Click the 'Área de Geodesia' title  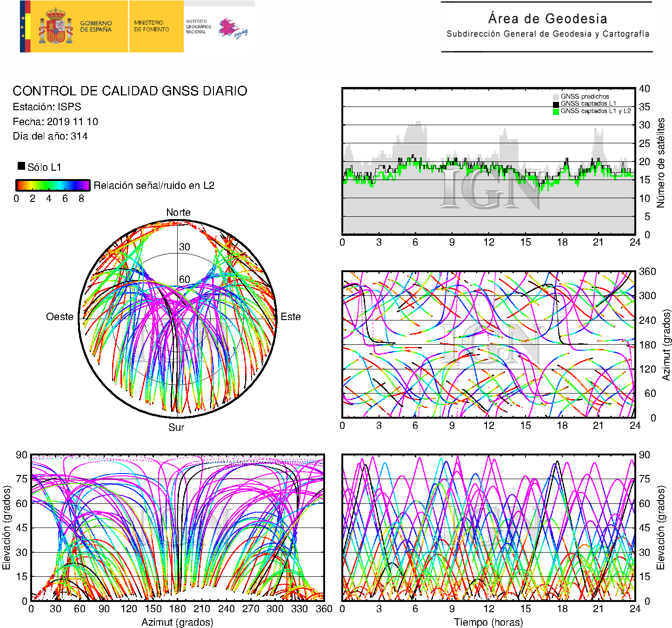click(x=547, y=19)
